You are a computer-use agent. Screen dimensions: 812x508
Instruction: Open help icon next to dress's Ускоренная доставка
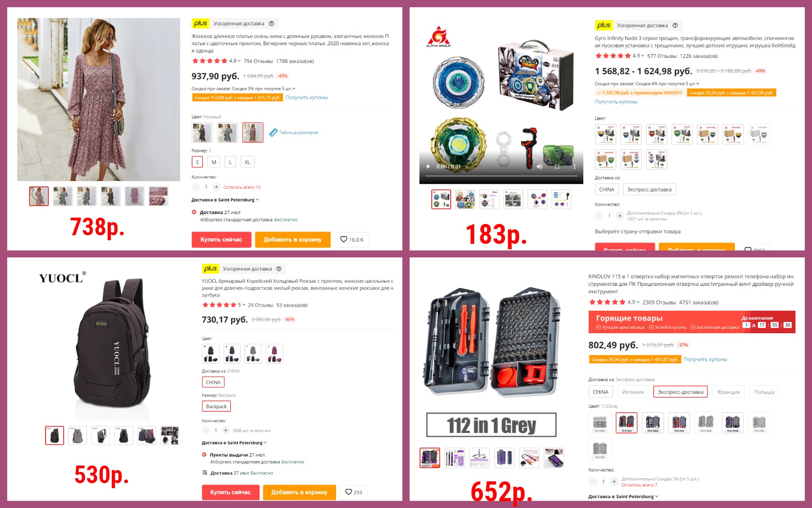coord(271,23)
